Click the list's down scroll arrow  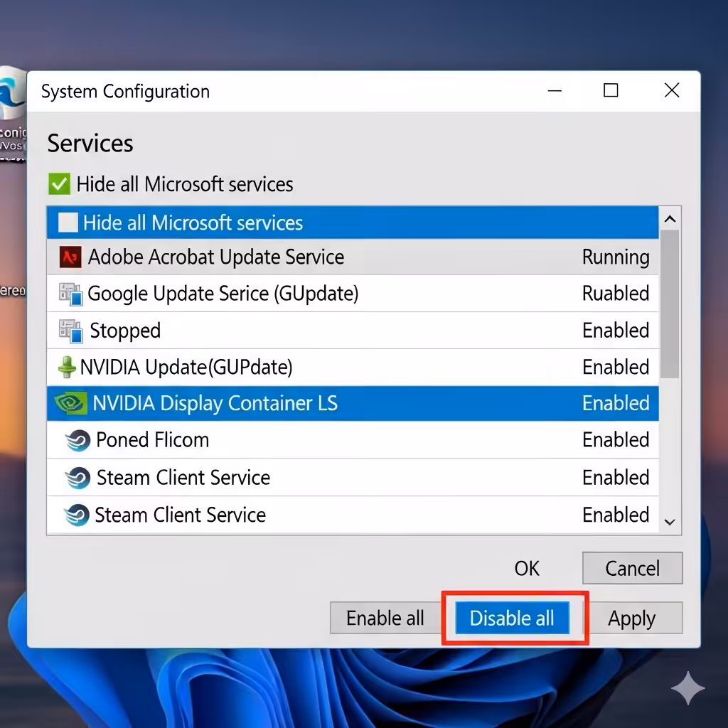[670, 523]
